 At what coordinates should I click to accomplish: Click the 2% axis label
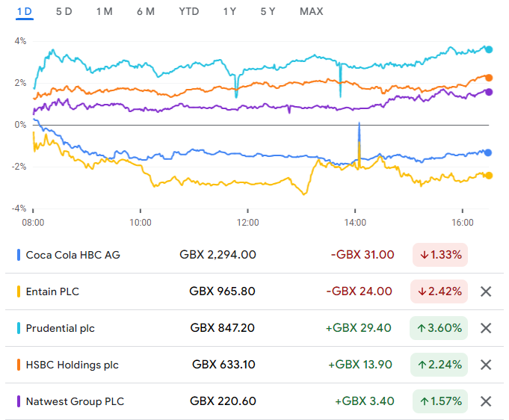click(20, 83)
